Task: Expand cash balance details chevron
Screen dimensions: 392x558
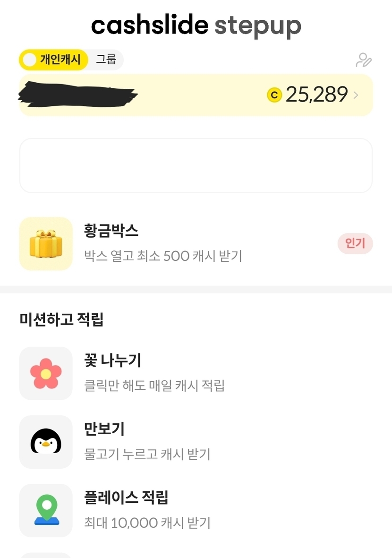Action: coord(356,95)
